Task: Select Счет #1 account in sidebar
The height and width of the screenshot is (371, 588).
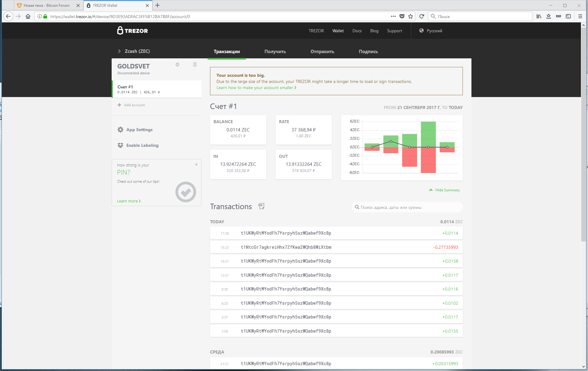Action: tap(157, 89)
